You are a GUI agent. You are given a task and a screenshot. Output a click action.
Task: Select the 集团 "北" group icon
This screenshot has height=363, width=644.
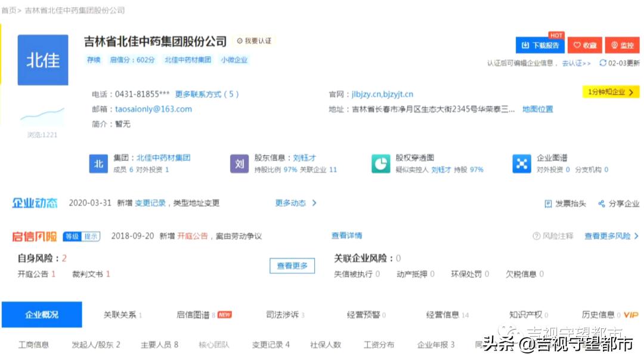(x=99, y=163)
